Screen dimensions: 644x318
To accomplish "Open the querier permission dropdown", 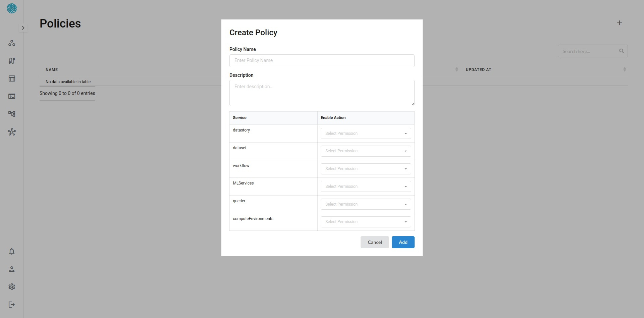I will coord(366,204).
